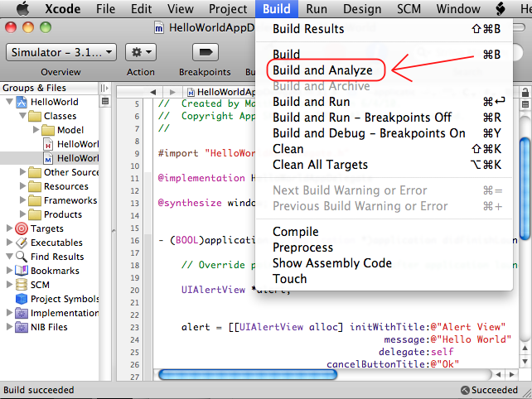Click the vertical scrollbar thumb in editor
This screenshot has height=399, width=532.
pos(525,188)
